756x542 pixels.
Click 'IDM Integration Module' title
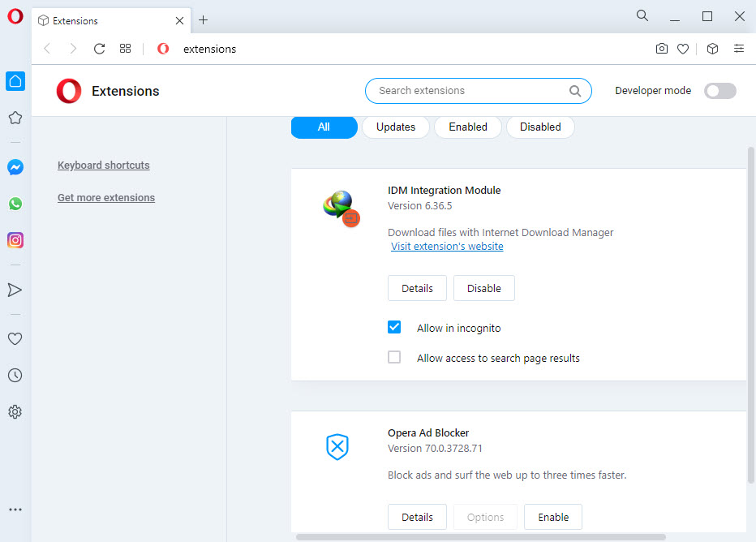tap(444, 191)
